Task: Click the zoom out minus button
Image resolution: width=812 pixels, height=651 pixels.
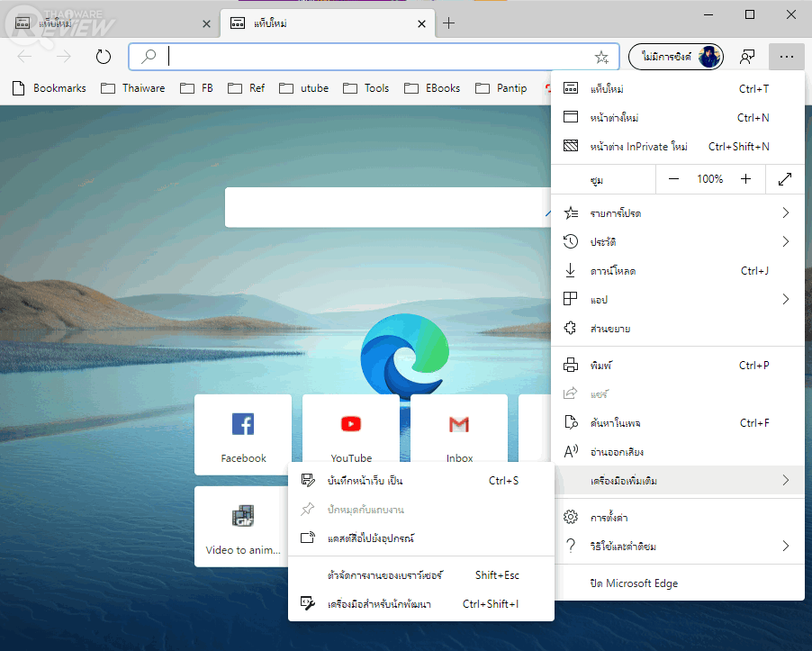Action: [x=674, y=179]
